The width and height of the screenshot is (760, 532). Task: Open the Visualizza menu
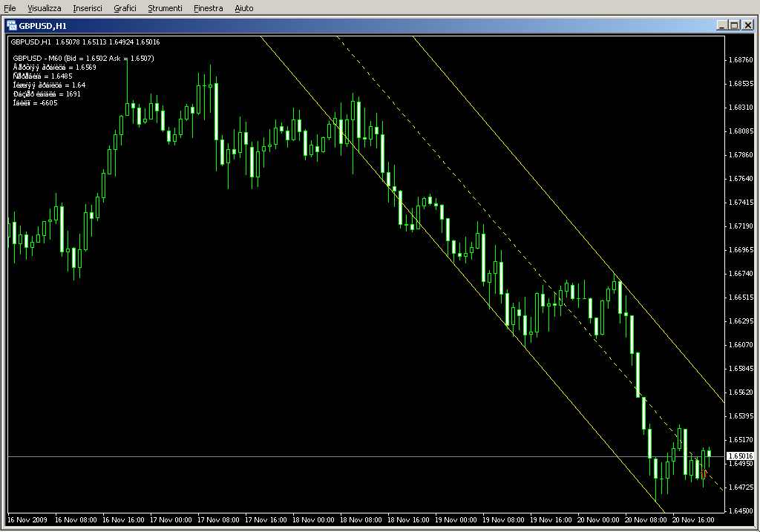[44, 8]
